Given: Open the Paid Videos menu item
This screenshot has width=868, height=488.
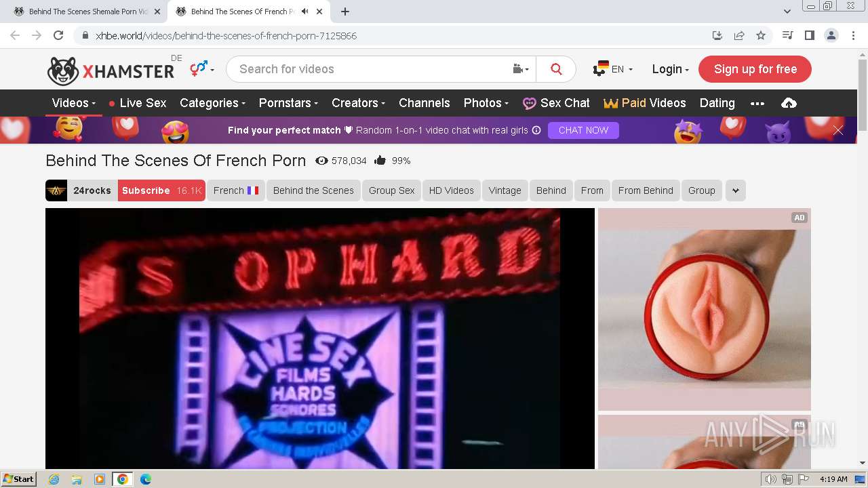Looking at the screenshot, I should pos(645,103).
